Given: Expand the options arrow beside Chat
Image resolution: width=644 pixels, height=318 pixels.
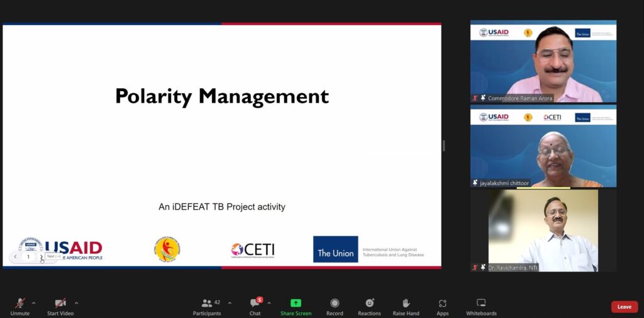Looking at the screenshot, I should click(x=269, y=303).
